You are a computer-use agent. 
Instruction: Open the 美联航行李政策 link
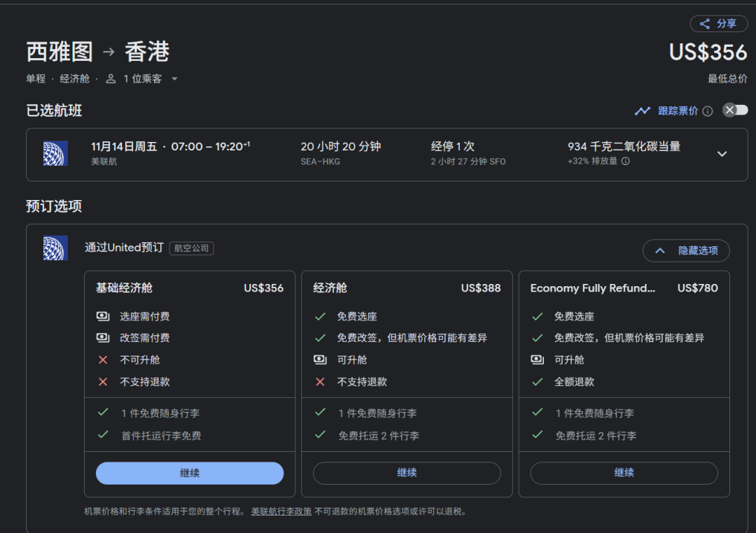point(281,511)
